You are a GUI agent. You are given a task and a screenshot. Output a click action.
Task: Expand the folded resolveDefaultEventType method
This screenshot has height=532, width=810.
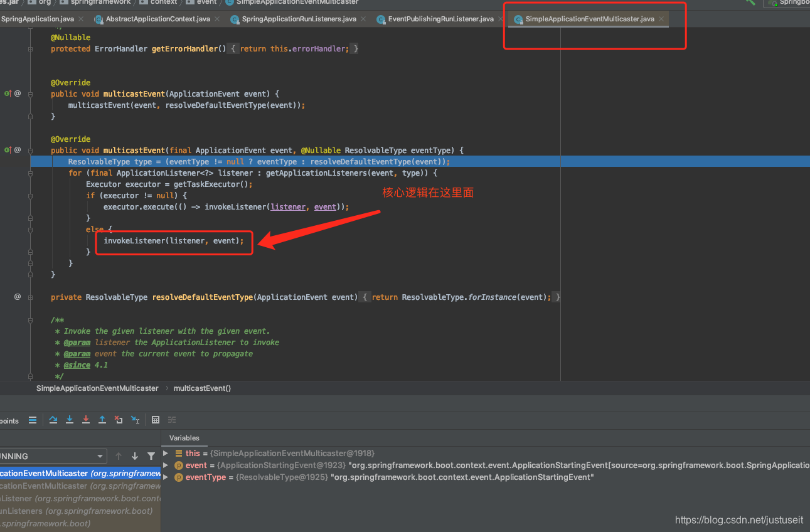click(30, 297)
